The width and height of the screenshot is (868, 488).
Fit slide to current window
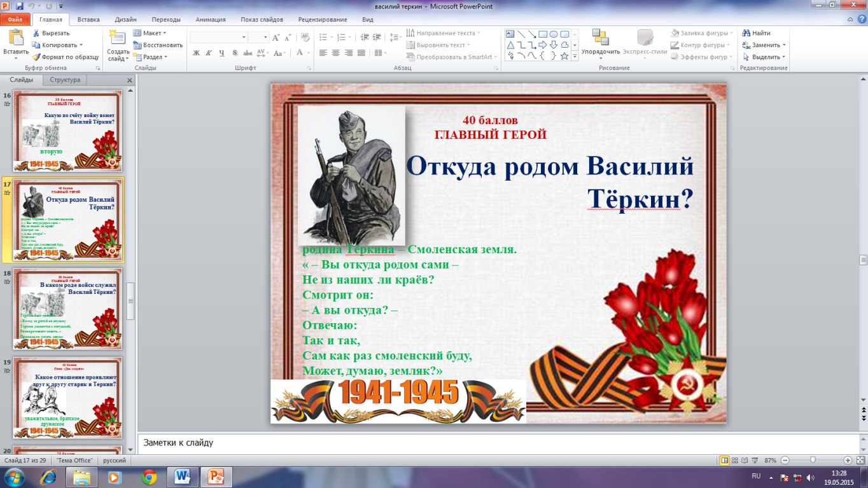coord(860,460)
